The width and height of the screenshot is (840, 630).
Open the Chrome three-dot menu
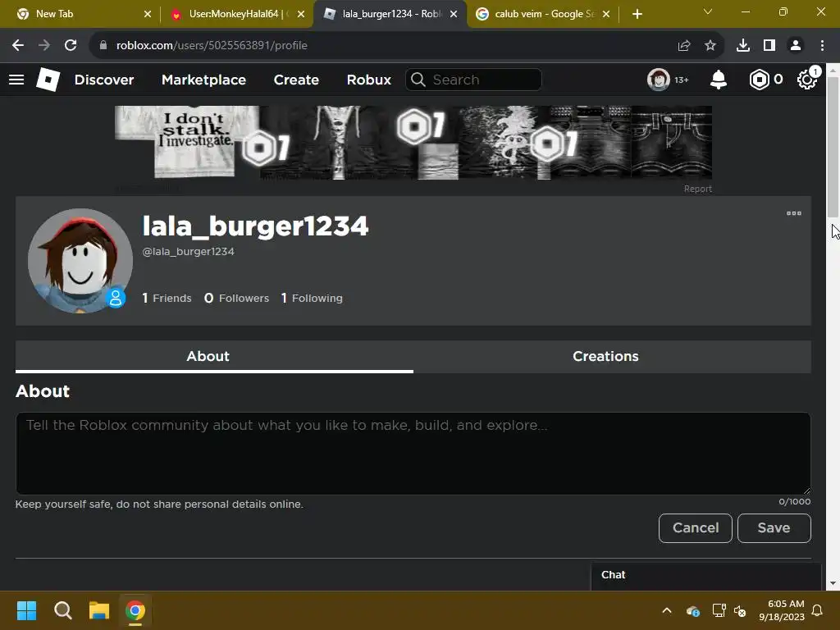(822, 46)
